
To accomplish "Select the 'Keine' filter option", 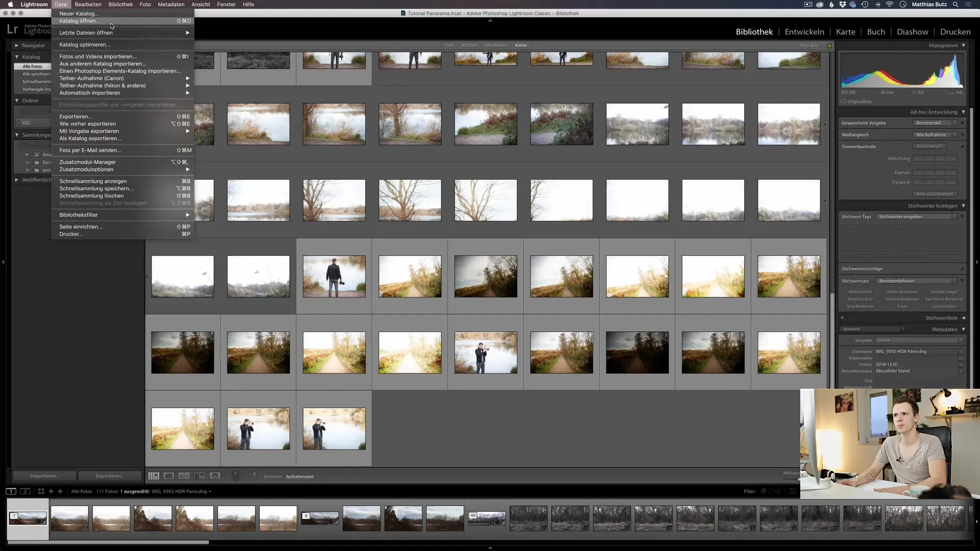I will pos(521,45).
